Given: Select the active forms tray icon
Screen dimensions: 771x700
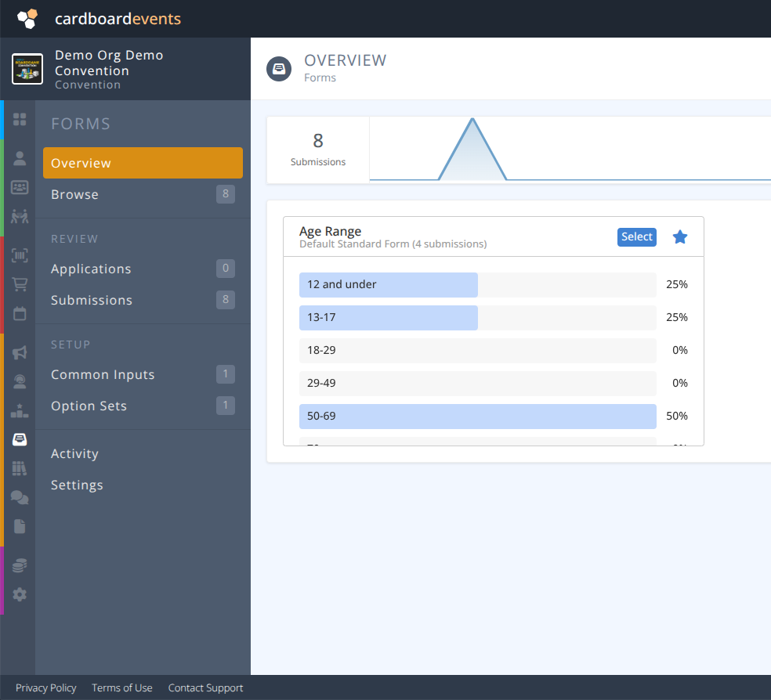Looking at the screenshot, I should coord(19,439).
